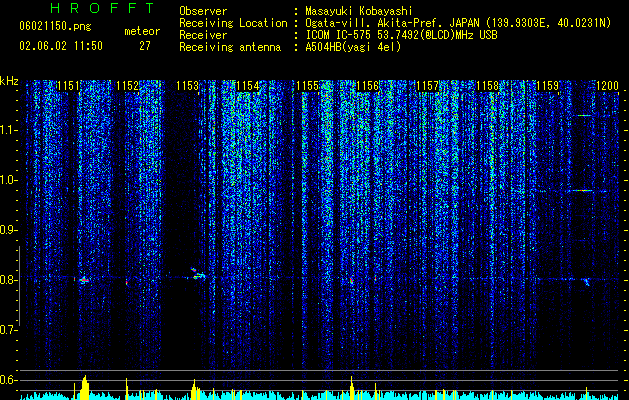Click the horizontal signal line near 1.0 kHz
The width and height of the screenshot is (629, 400).
click(580, 191)
